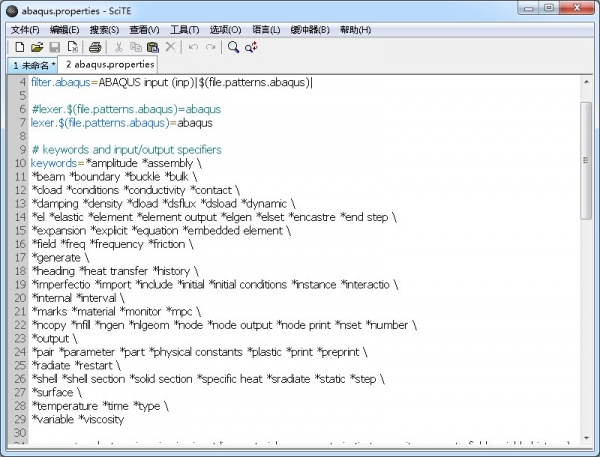Click the Replace toolbar icon
This screenshot has width=600, height=457.
coord(251,47)
